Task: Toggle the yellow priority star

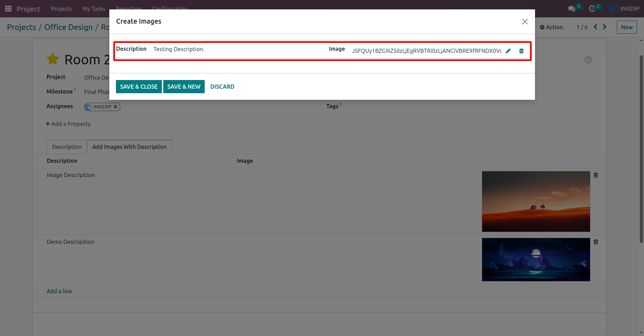Action: pyautogui.click(x=53, y=59)
